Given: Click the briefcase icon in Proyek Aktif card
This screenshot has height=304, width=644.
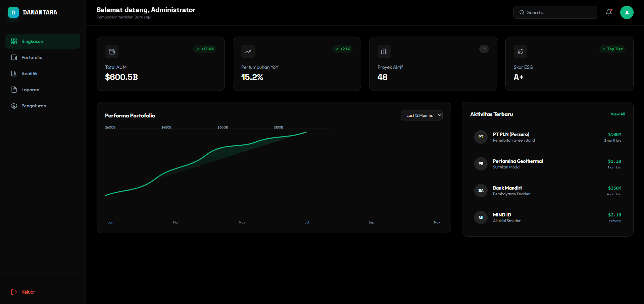Looking at the screenshot, I should pos(384,52).
